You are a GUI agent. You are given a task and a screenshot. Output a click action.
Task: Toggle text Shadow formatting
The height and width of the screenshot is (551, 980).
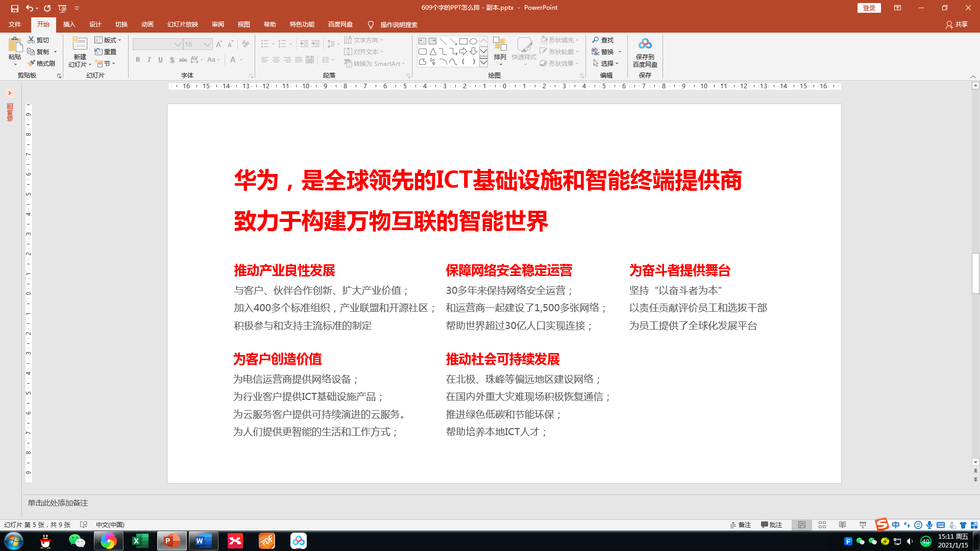coord(172,60)
